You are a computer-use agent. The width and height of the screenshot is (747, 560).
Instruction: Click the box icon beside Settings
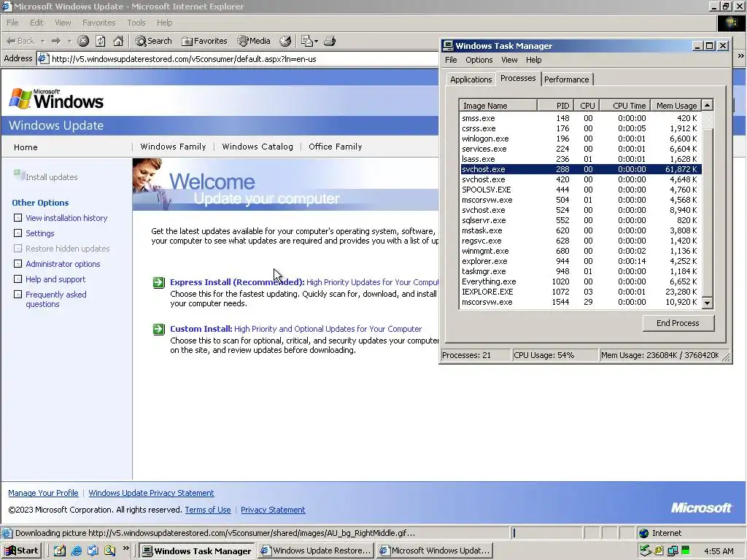[18, 233]
